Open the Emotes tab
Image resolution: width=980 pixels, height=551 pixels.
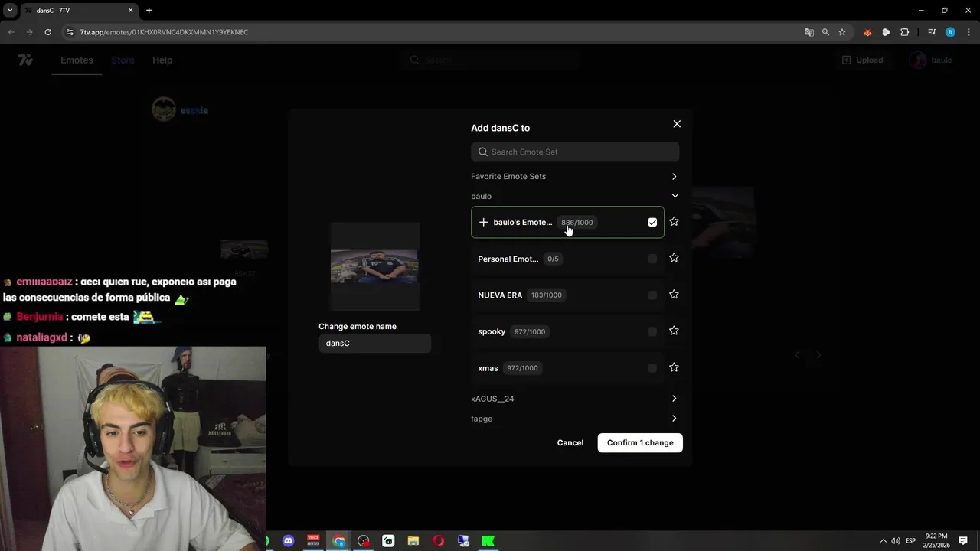[x=77, y=60]
